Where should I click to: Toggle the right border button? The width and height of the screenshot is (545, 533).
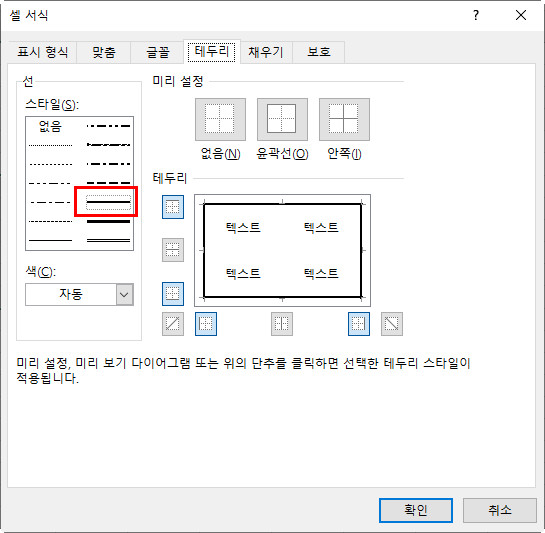click(359, 324)
